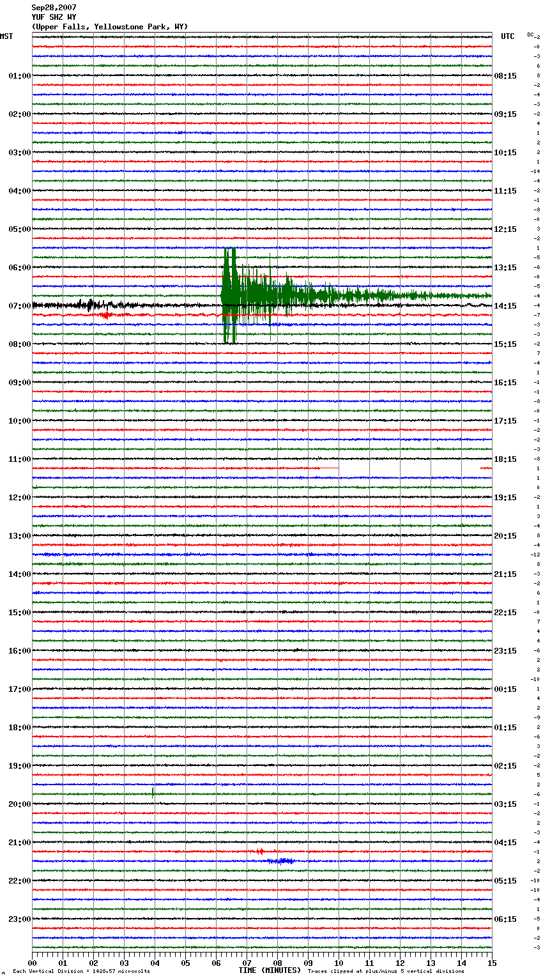Select the 18:00 MST hour label
This screenshot has width=543, height=980.
20,728
